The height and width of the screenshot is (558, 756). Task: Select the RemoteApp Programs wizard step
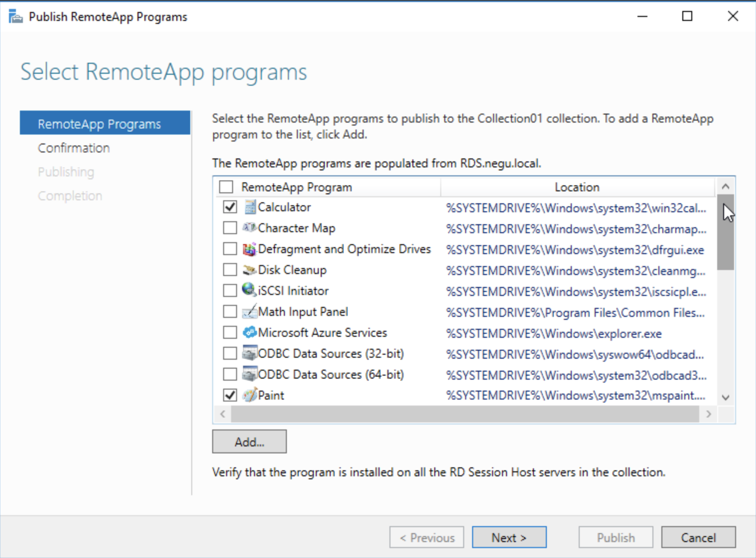click(99, 124)
